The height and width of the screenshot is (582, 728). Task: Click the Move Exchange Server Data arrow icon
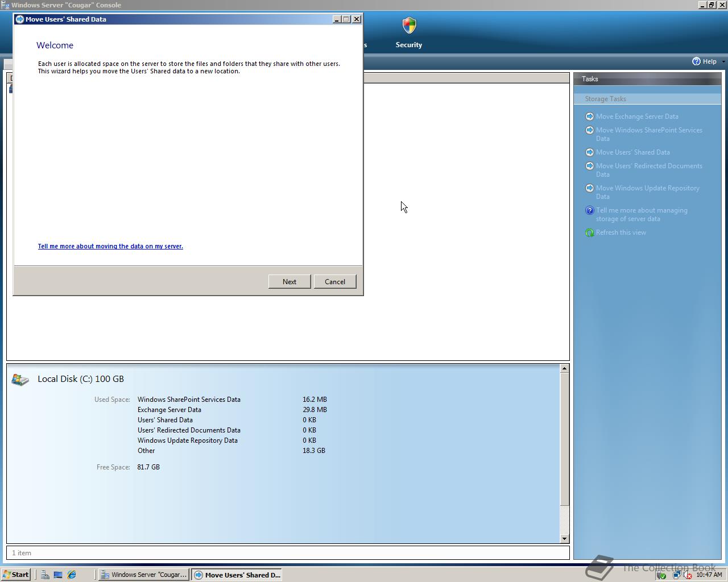[590, 116]
